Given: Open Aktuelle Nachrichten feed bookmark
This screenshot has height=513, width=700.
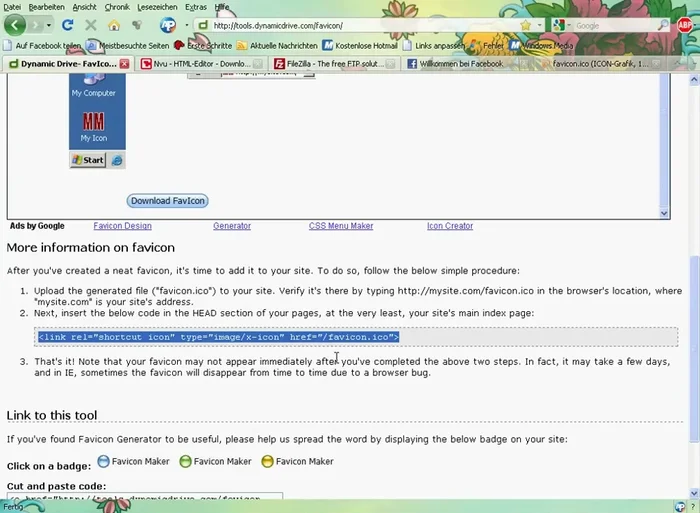Looking at the screenshot, I should [277, 46].
